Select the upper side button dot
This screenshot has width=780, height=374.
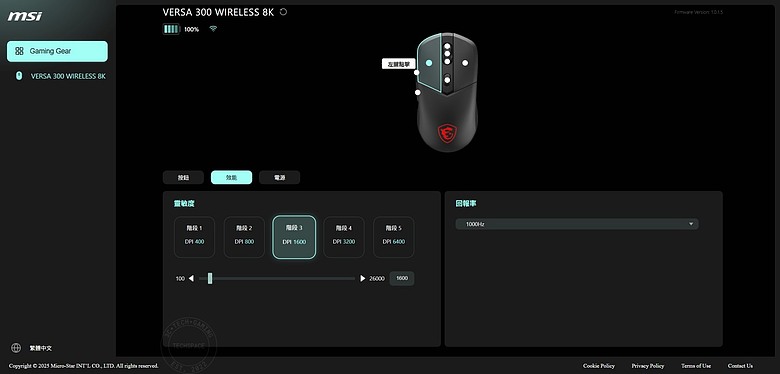pyautogui.click(x=417, y=73)
